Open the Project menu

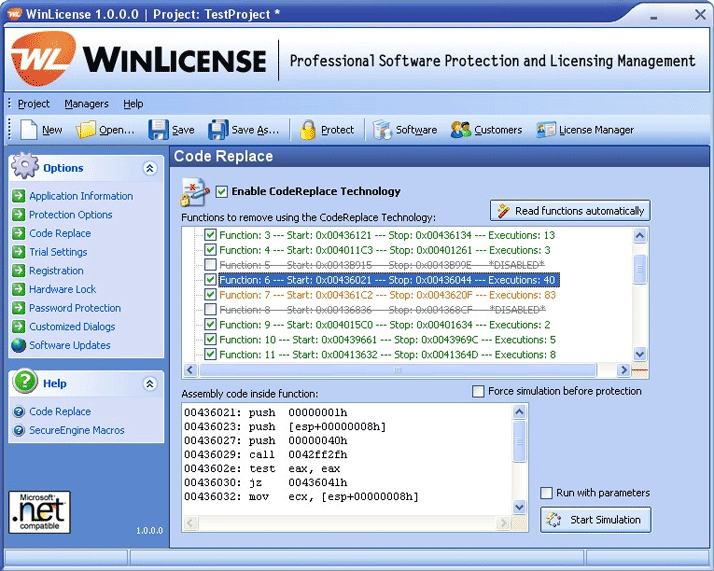pos(33,104)
